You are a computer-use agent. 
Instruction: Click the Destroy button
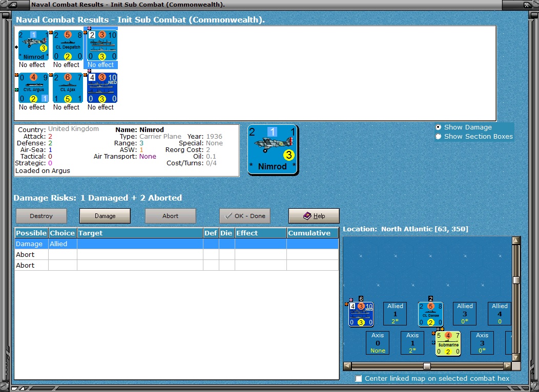42,216
